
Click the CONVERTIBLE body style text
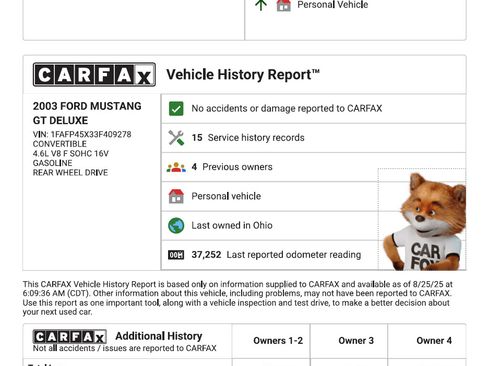(x=60, y=144)
